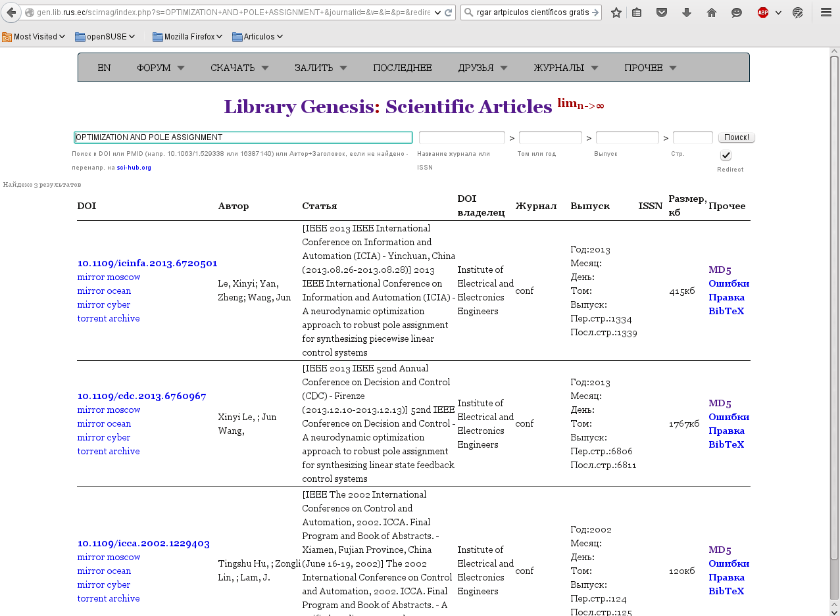840x616 pixels.
Task: Click the Поиск! search button
Action: 737,137
